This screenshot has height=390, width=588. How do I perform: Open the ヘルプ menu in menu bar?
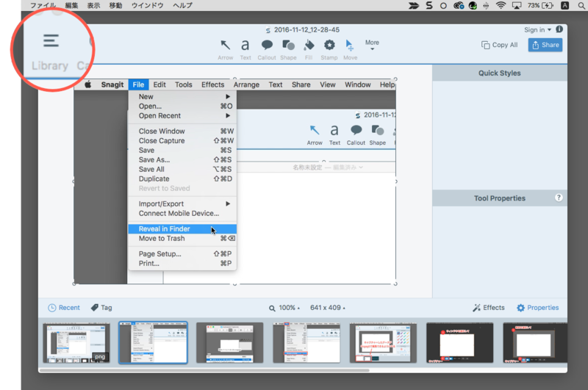(182, 5)
